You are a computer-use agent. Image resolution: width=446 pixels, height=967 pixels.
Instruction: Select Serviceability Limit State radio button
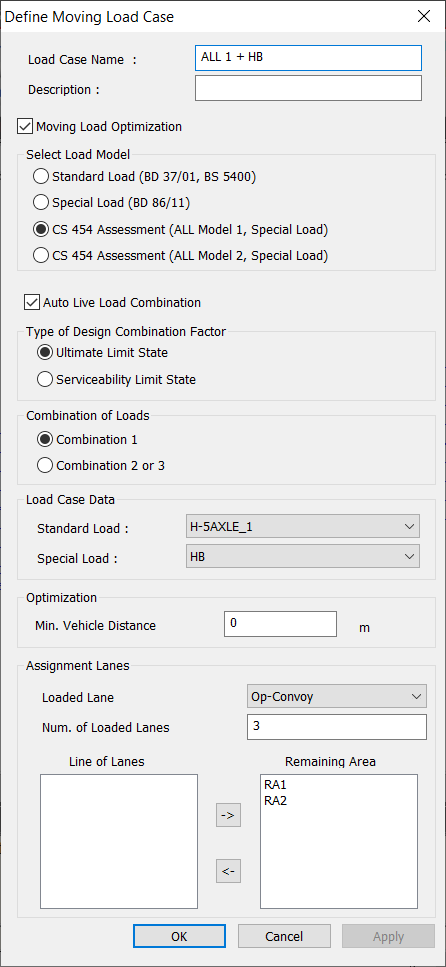coord(44,380)
